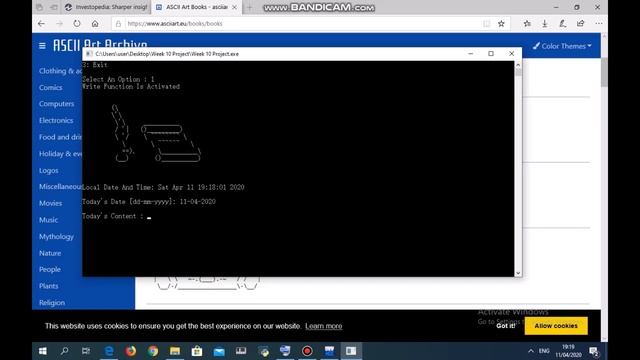The width and height of the screenshot is (640, 360).
Task: Open the Computers category
Action: (x=57, y=104)
